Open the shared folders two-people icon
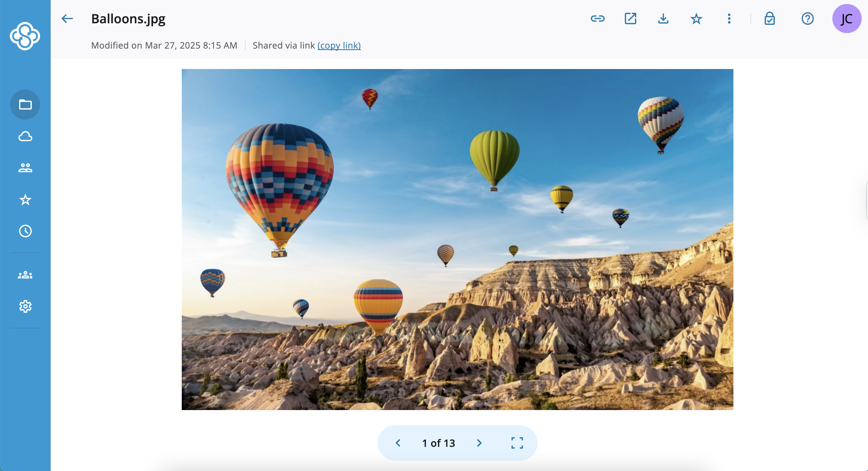Image resolution: width=868 pixels, height=471 pixels. (25, 167)
